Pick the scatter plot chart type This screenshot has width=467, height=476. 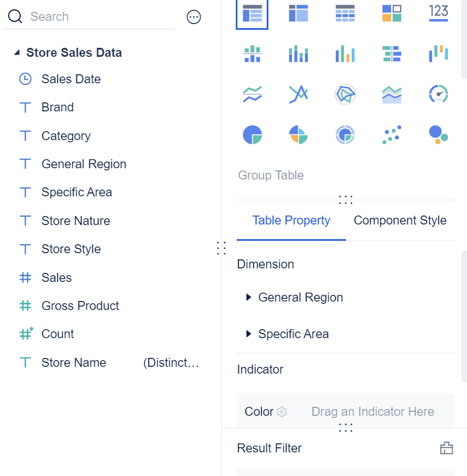click(392, 134)
